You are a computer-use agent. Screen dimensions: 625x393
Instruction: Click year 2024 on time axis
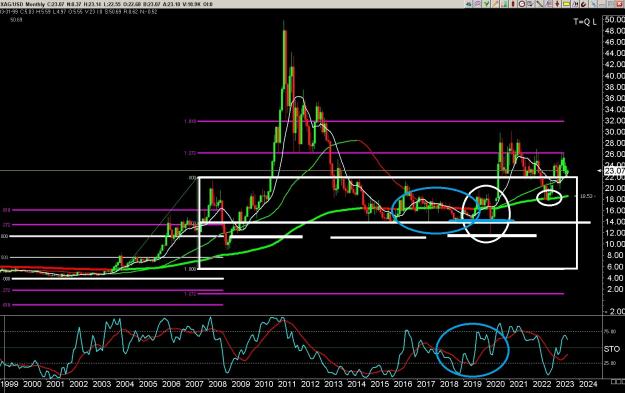coord(588,384)
